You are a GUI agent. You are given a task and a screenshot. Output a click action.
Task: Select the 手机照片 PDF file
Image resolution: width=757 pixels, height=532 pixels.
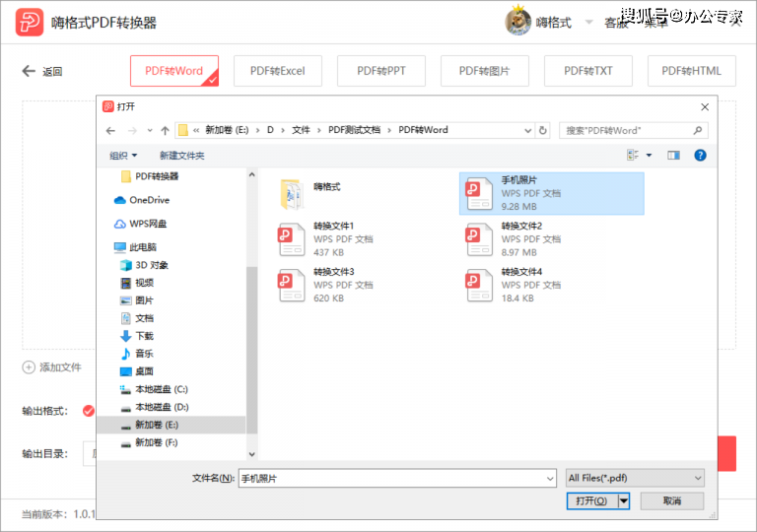(551, 193)
